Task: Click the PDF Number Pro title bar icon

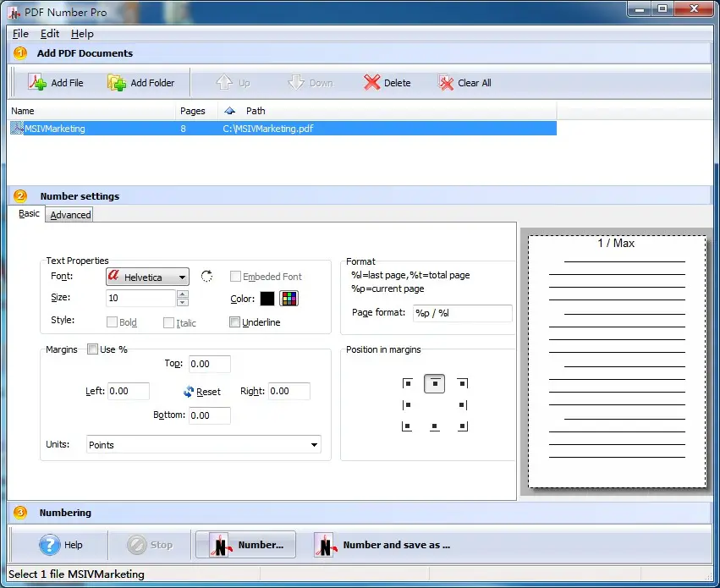Action: tap(14, 13)
